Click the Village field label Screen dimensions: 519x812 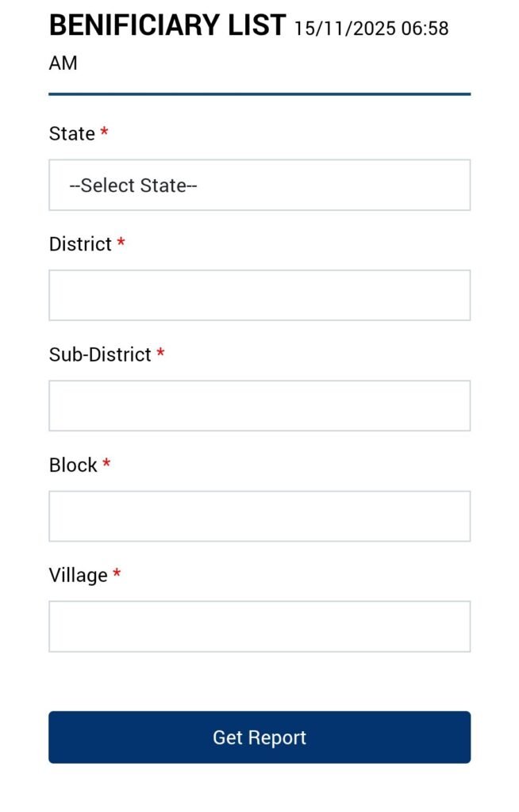pyautogui.click(x=78, y=575)
